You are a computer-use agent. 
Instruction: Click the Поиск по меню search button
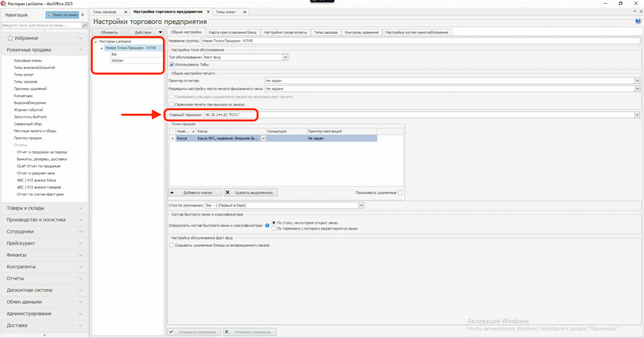pos(62,15)
